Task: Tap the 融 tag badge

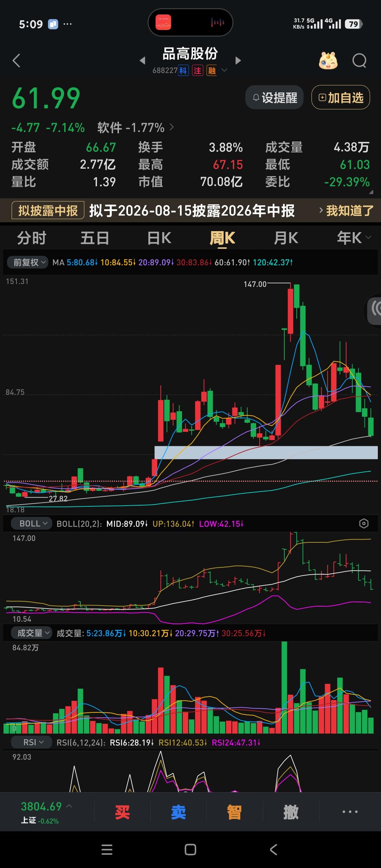Action: (x=212, y=71)
